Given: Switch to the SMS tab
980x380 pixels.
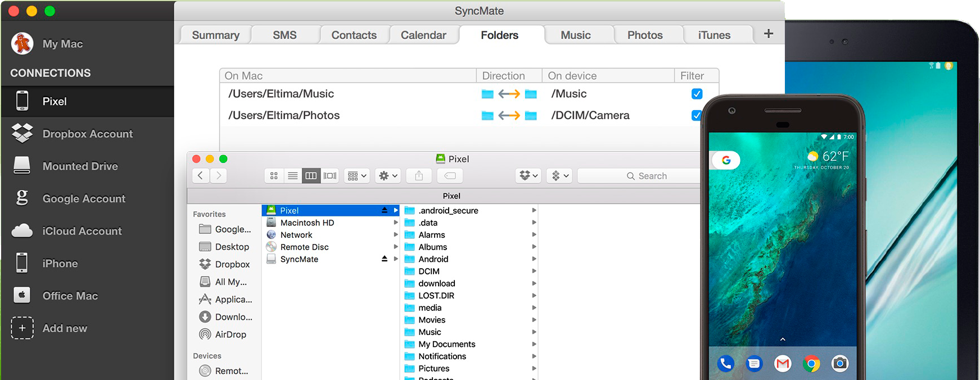Looking at the screenshot, I should (x=285, y=35).
